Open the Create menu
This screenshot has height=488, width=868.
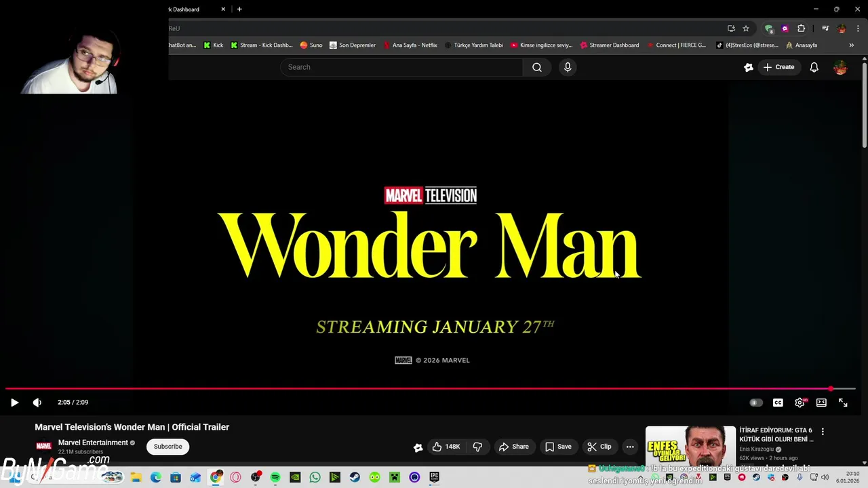[778, 67]
